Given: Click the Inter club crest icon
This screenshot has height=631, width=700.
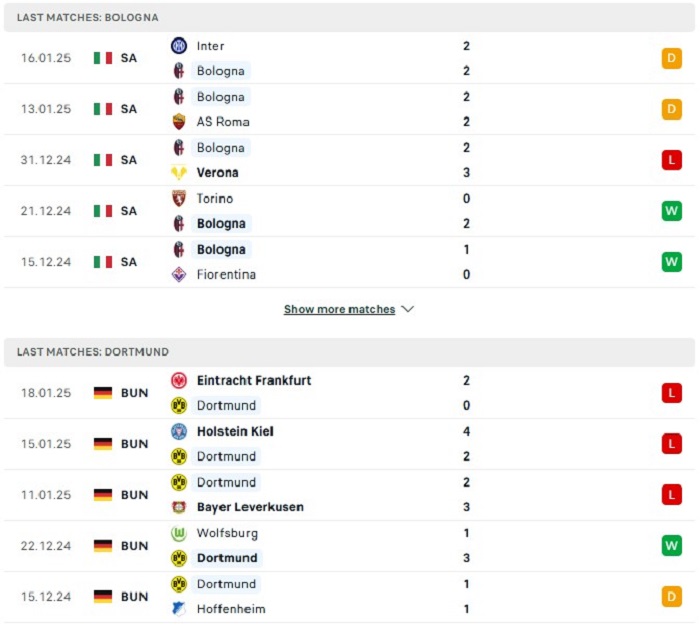Looking at the screenshot, I should click(x=179, y=46).
